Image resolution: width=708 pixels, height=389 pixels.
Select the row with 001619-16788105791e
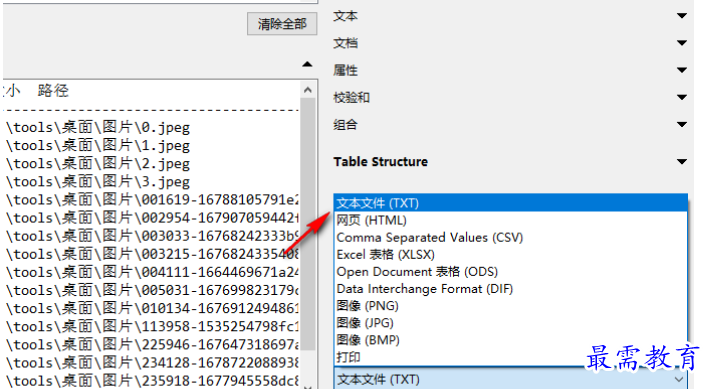[151, 200]
